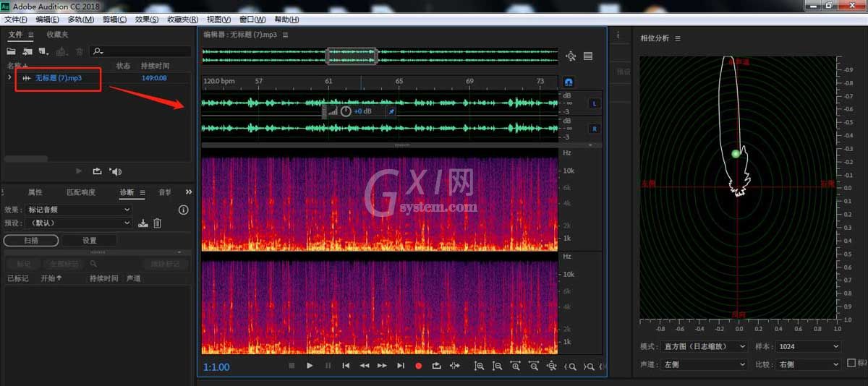
Task: Click the channel list view icon beside navigator
Action: pyautogui.click(x=588, y=56)
